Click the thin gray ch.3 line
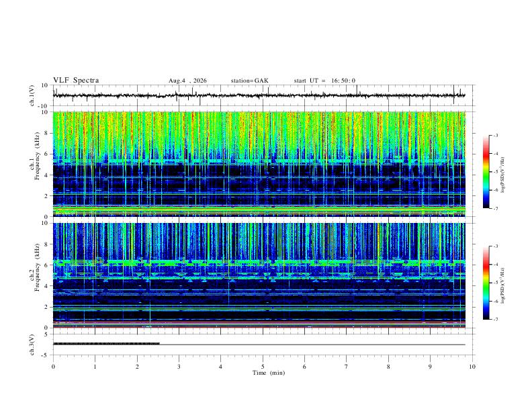 (x=312, y=345)
